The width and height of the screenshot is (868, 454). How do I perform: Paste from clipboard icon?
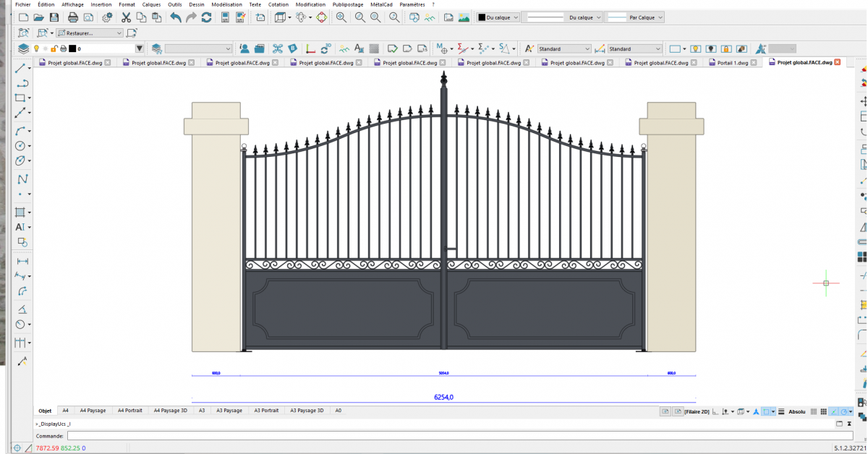[x=156, y=17]
